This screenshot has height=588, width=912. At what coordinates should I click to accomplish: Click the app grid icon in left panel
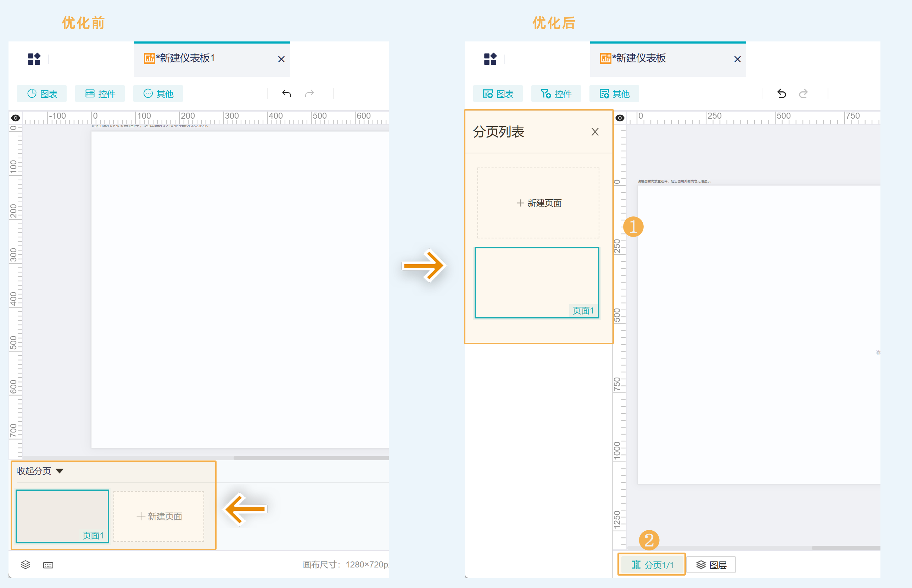pyautogui.click(x=34, y=59)
